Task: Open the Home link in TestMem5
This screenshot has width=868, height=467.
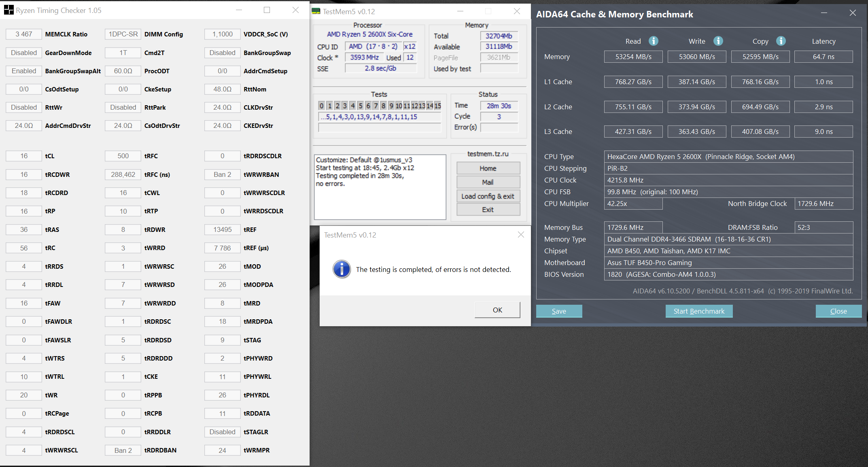Action: [488, 168]
